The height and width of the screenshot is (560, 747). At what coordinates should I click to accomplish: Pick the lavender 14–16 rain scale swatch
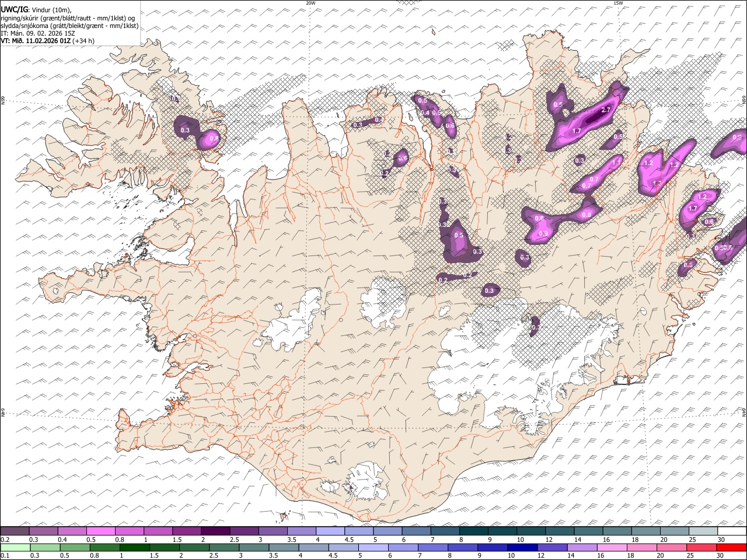pos(582,548)
